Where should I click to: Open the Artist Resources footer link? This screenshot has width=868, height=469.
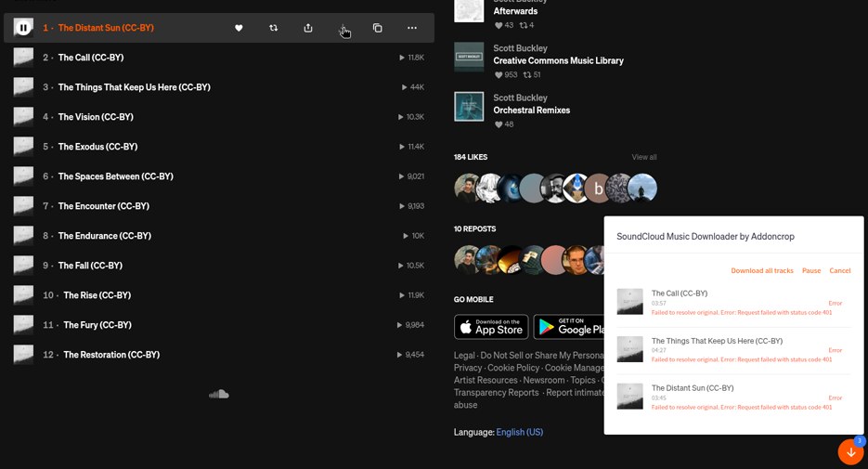pyautogui.click(x=486, y=381)
